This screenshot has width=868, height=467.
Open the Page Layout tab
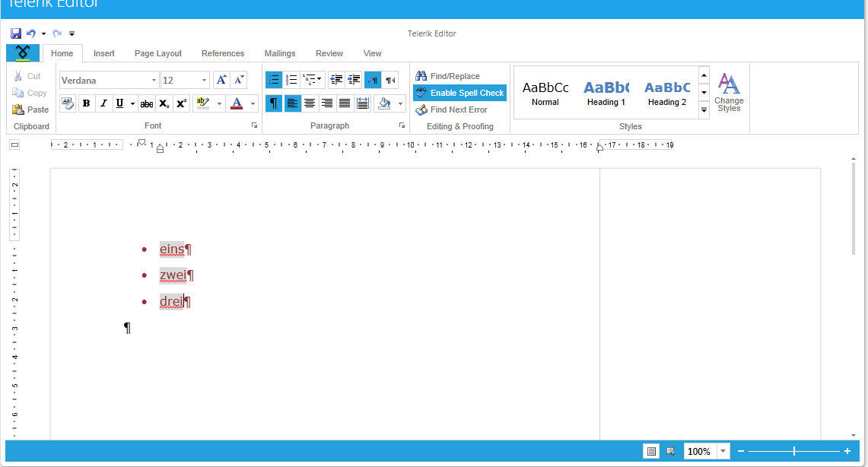click(x=158, y=53)
